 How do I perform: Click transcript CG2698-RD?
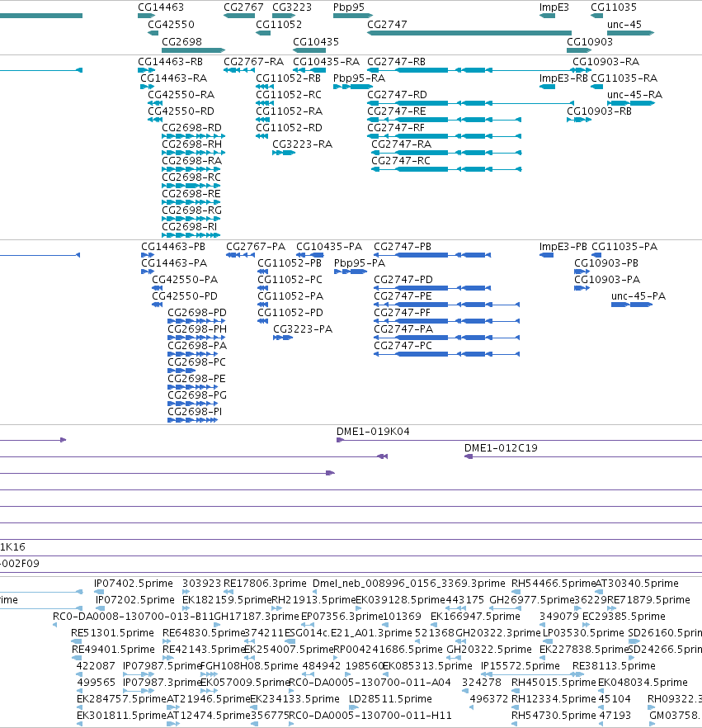[191, 128]
